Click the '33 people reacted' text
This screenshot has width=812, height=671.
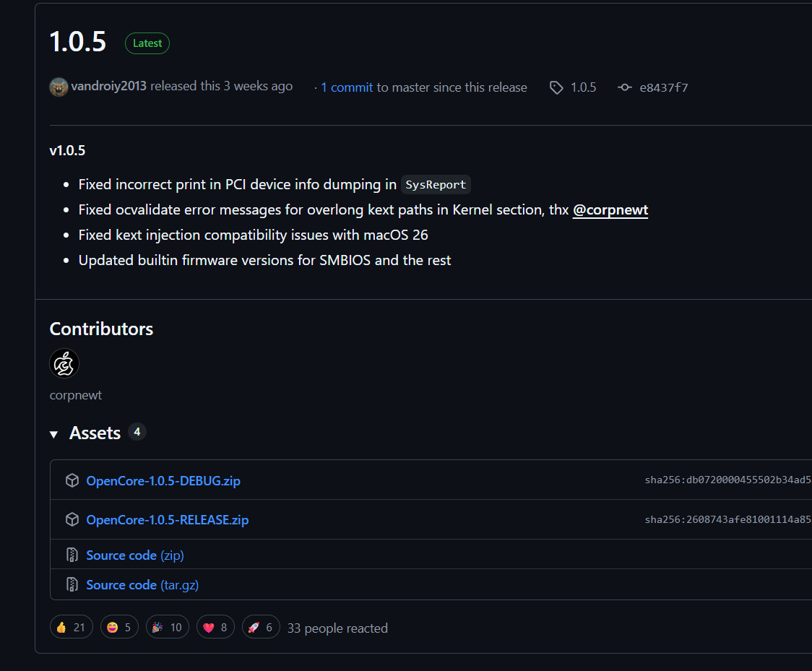(337, 628)
